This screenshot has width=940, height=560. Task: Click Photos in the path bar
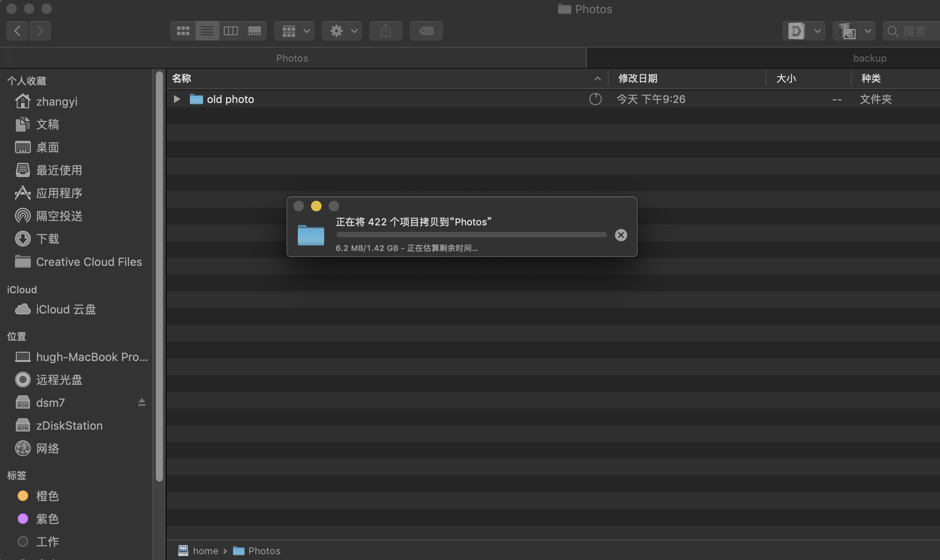click(x=257, y=551)
